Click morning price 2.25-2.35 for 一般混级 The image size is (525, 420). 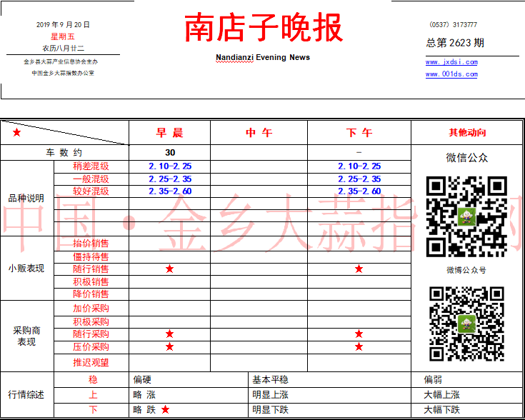(x=170, y=179)
